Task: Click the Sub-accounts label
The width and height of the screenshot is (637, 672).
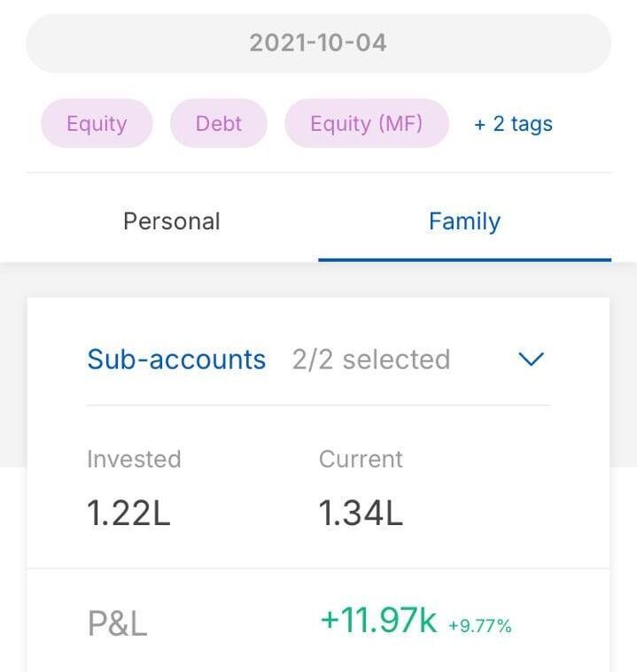Action: (x=176, y=359)
